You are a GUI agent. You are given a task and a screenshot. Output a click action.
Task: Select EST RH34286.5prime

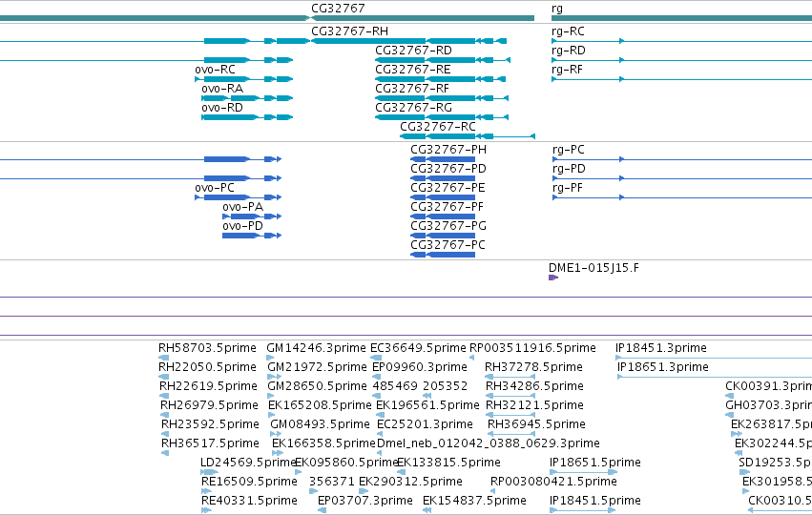tap(510, 396)
